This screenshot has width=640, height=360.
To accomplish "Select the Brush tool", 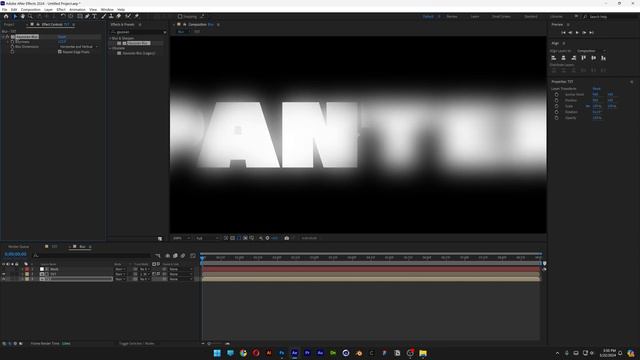I will point(104,16).
